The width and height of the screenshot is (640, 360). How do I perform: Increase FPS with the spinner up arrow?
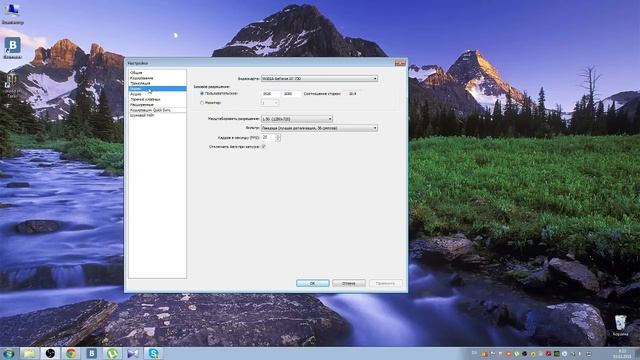click(x=278, y=136)
